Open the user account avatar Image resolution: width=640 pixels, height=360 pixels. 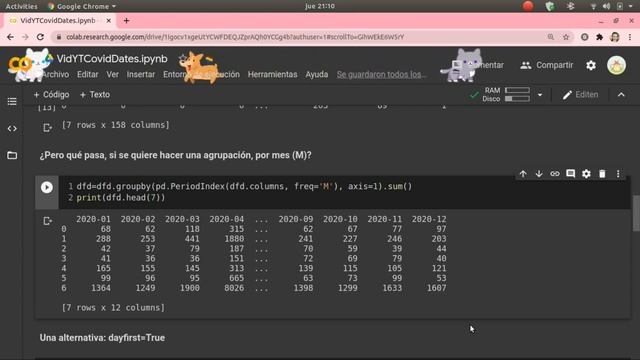[616, 65]
